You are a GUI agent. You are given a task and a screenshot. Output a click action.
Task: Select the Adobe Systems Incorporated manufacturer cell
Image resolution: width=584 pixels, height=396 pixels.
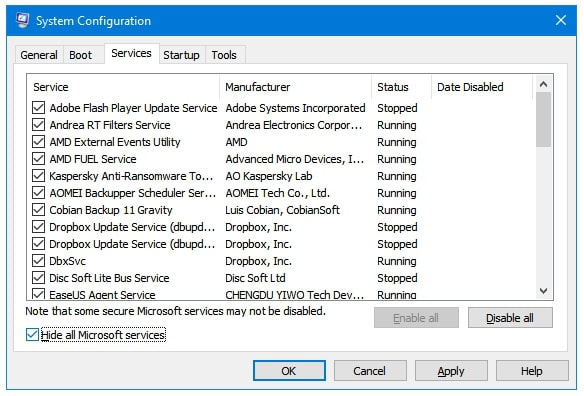(295, 108)
